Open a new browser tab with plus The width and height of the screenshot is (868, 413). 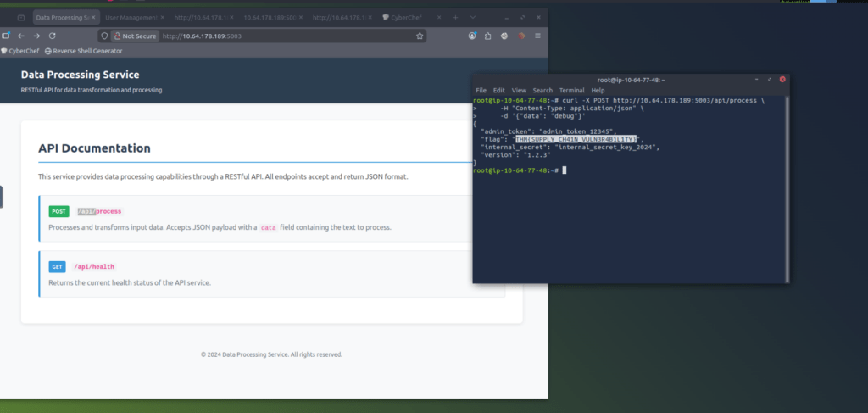point(455,18)
